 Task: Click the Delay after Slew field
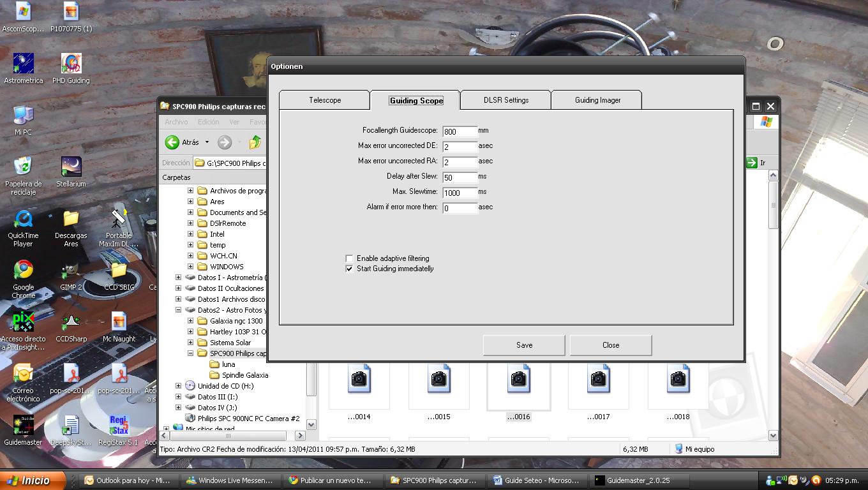pyautogui.click(x=460, y=177)
